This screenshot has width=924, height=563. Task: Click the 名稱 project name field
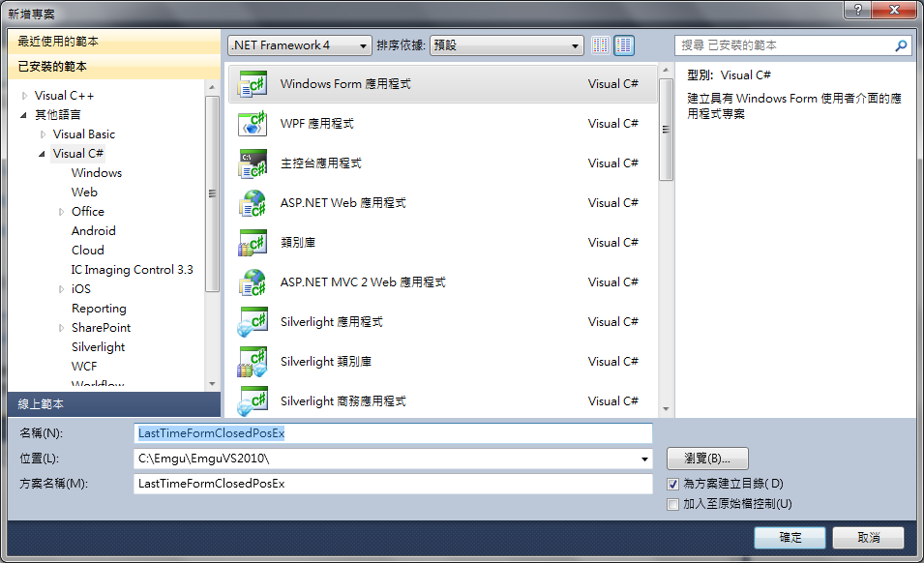coord(393,433)
